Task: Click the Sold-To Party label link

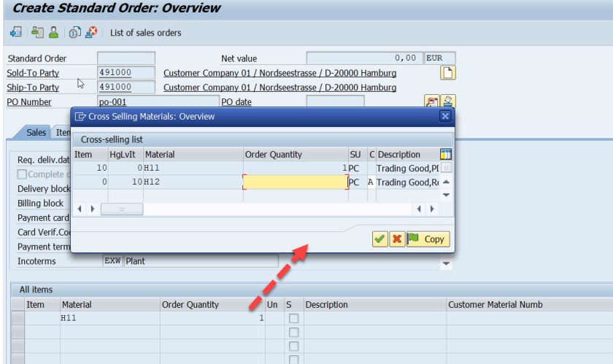Action: [x=33, y=73]
